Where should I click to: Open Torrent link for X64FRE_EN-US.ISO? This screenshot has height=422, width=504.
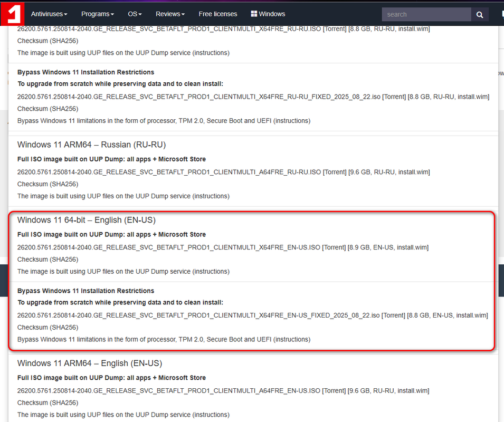(x=334, y=247)
